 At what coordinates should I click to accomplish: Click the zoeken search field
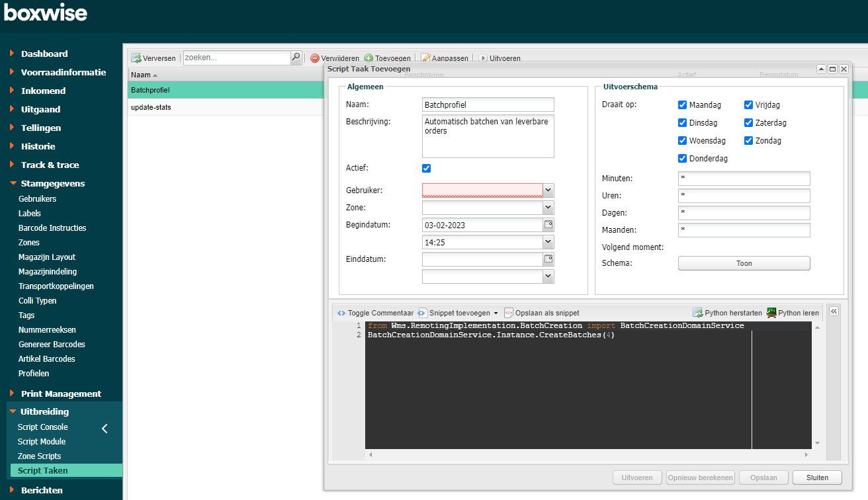(x=237, y=58)
